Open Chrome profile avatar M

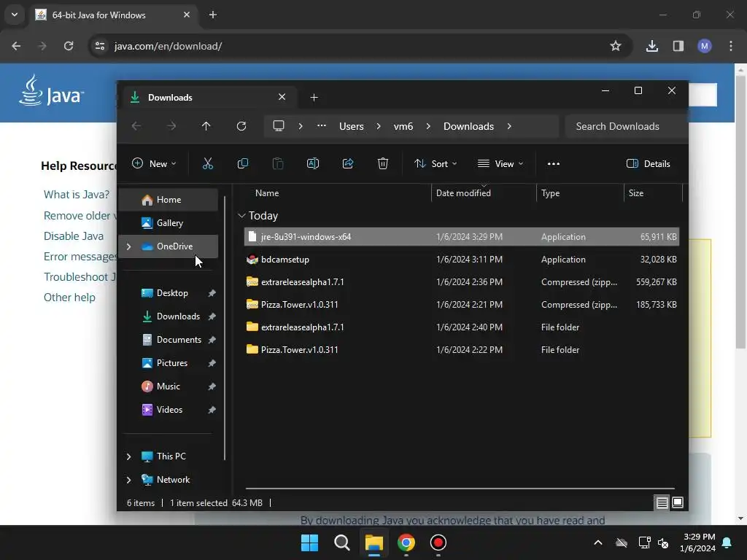coord(705,46)
